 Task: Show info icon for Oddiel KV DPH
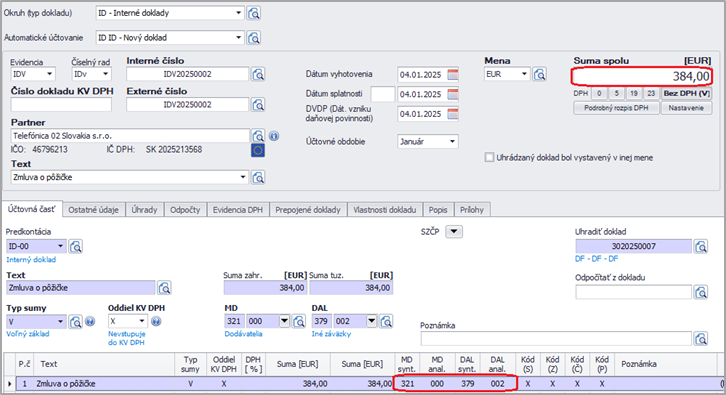point(156,321)
